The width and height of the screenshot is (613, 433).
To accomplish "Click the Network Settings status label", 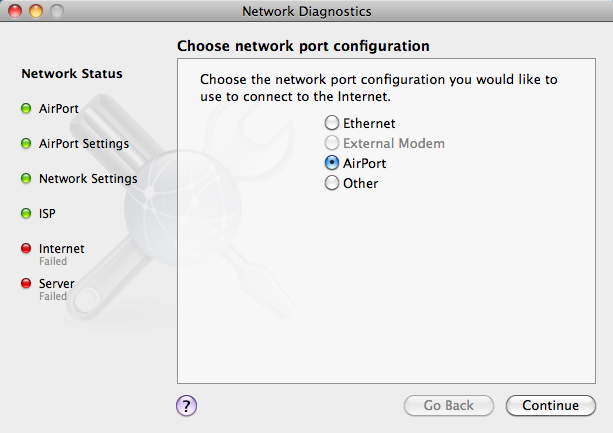I will point(88,179).
